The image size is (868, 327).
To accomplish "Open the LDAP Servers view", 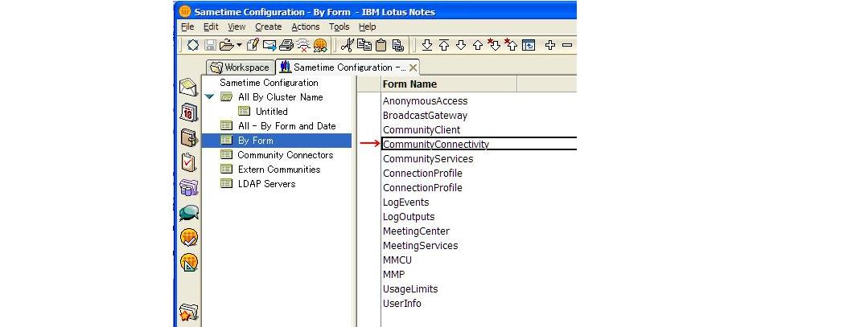I will [x=267, y=184].
